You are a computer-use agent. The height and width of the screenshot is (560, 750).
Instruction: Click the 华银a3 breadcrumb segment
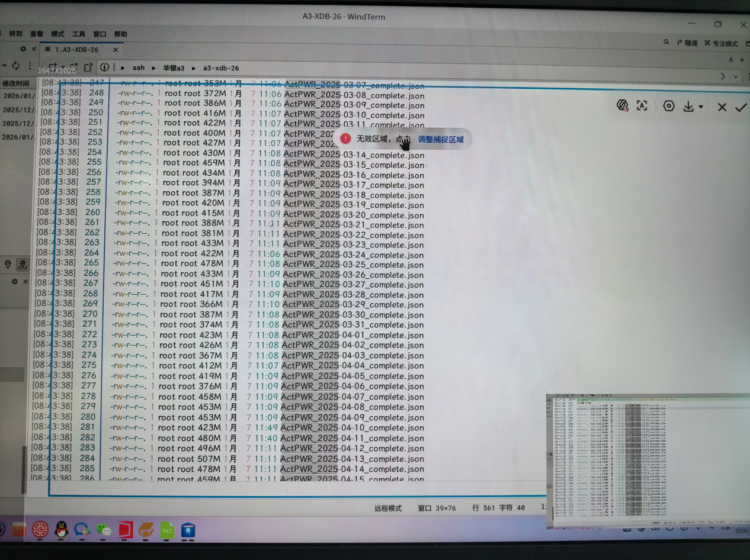pos(174,68)
